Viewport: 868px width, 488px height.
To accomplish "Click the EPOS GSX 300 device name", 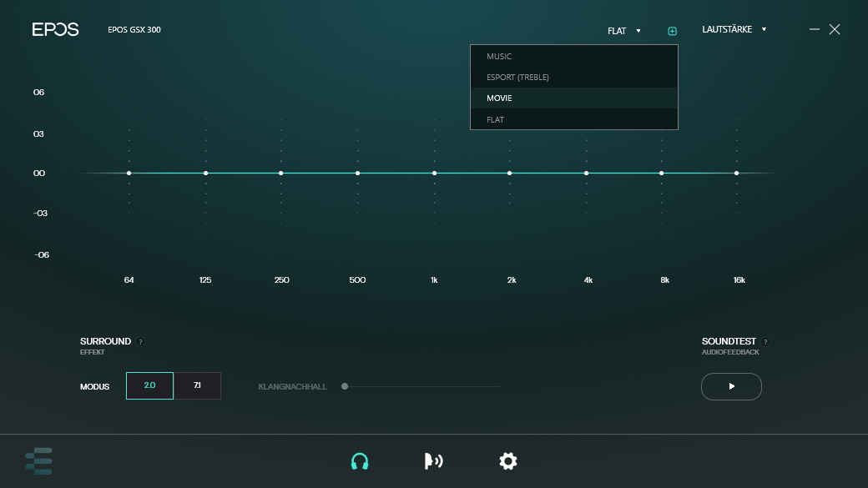I will click(134, 29).
